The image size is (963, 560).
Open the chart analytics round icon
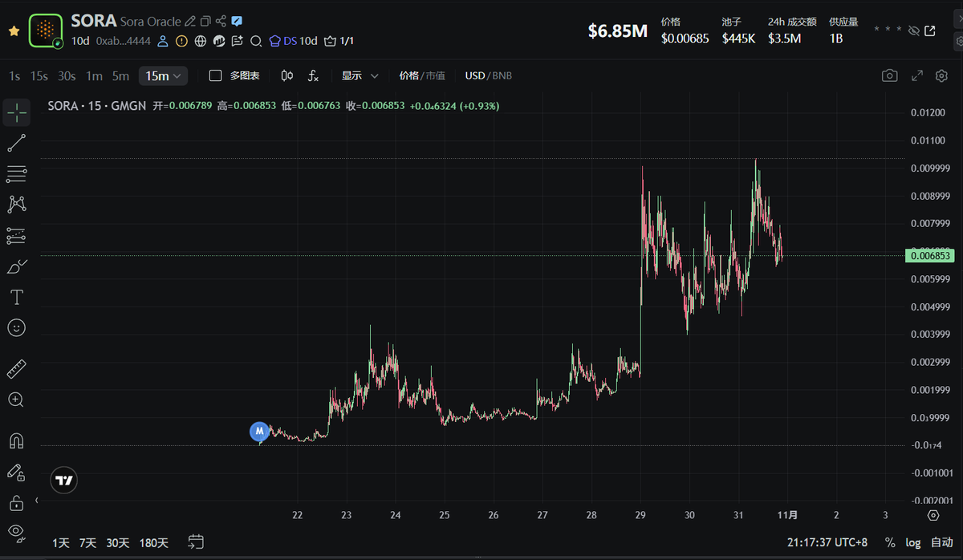(x=218, y=41)
